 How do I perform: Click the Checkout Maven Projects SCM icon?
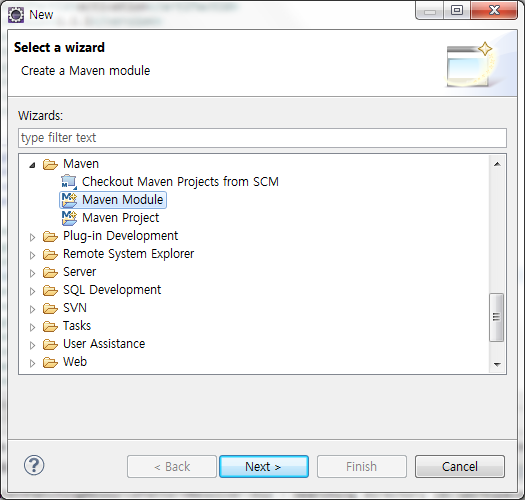tap(69, 182)
